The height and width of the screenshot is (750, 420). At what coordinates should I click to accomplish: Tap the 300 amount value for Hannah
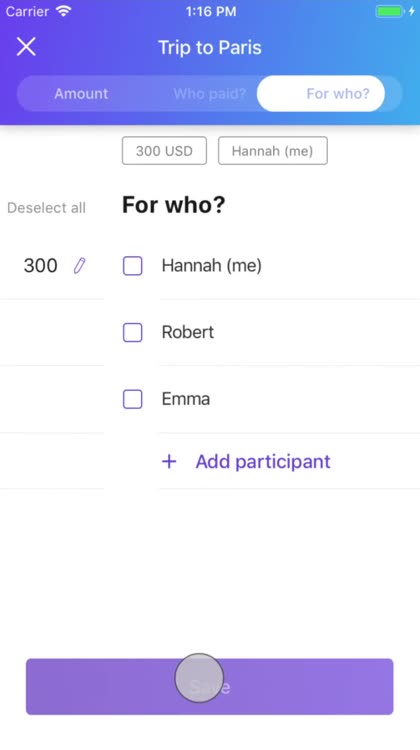(x=41, y=265)
